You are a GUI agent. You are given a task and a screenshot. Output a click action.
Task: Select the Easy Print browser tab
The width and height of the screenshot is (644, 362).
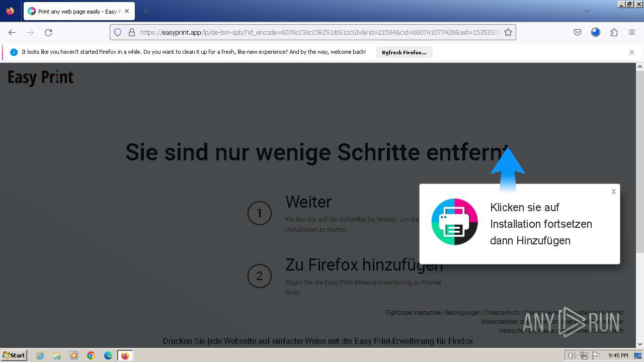click(78, 11)
